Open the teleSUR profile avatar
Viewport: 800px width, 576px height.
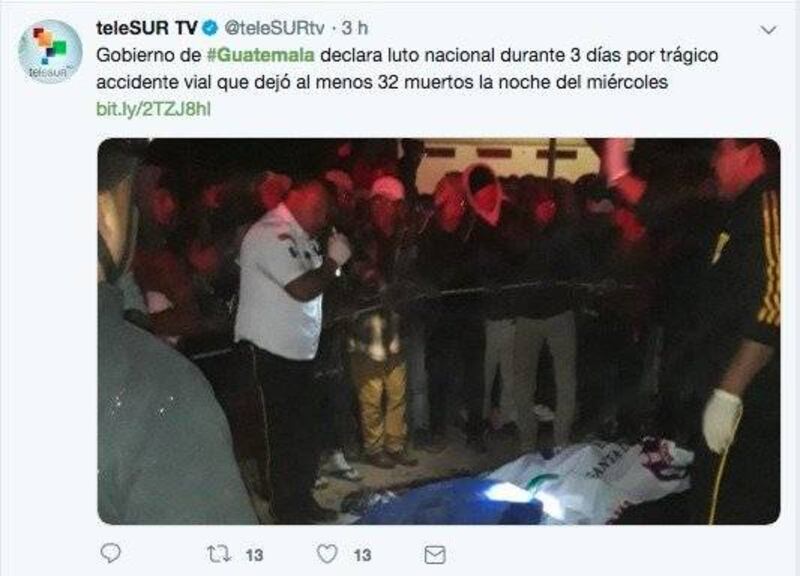point(50,51)
